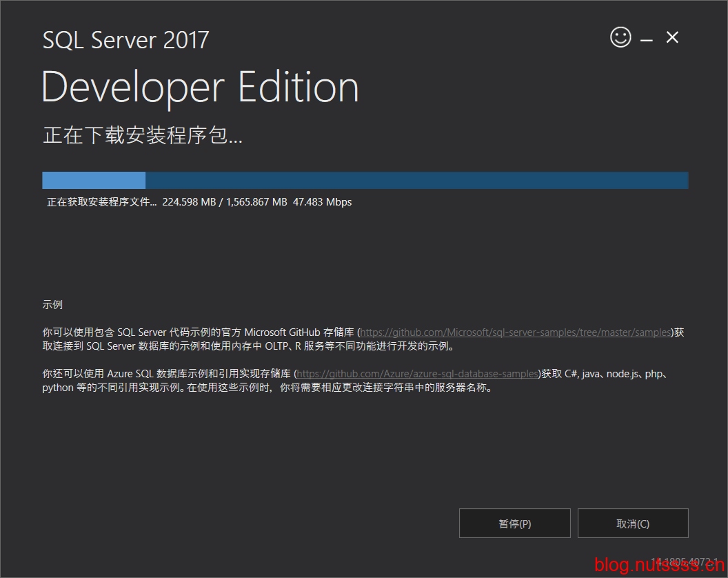Click the Developer Edition title
This screenshot has height=578, width=728.
point(200,88)
